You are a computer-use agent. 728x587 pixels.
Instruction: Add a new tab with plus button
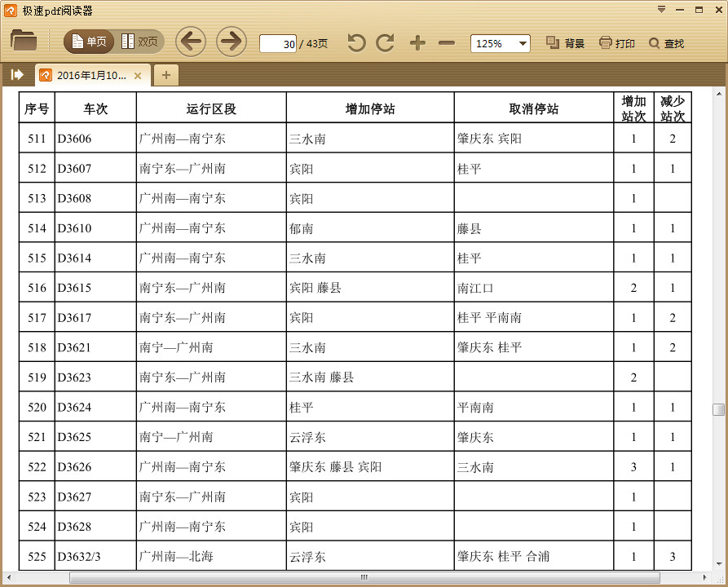coord(166,75)
